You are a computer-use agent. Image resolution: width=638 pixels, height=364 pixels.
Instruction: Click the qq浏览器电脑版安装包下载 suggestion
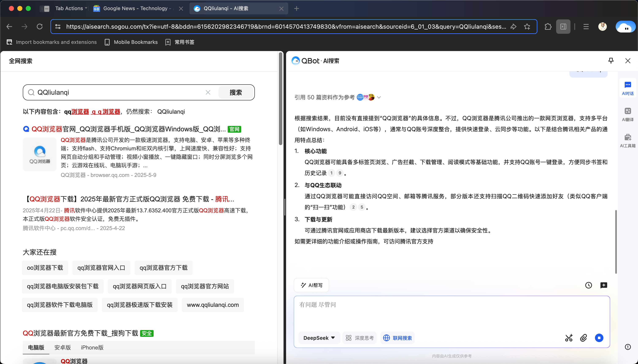coord(63,286)
